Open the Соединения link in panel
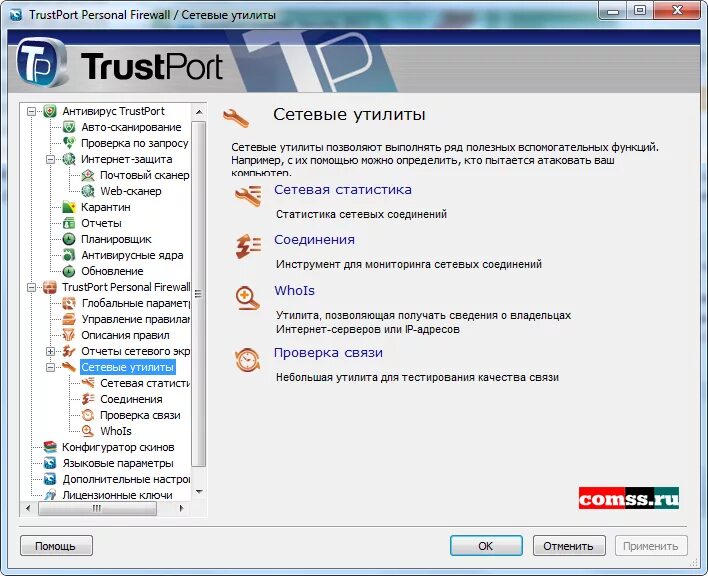Viewport: 708px width, 576px height. (314, 240)
